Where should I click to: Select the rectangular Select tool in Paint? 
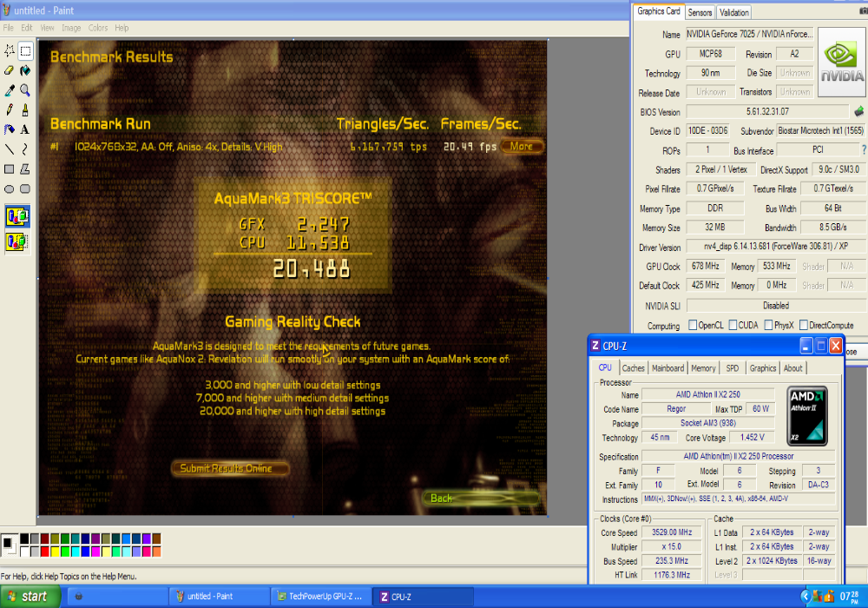(x=25, y=51)
